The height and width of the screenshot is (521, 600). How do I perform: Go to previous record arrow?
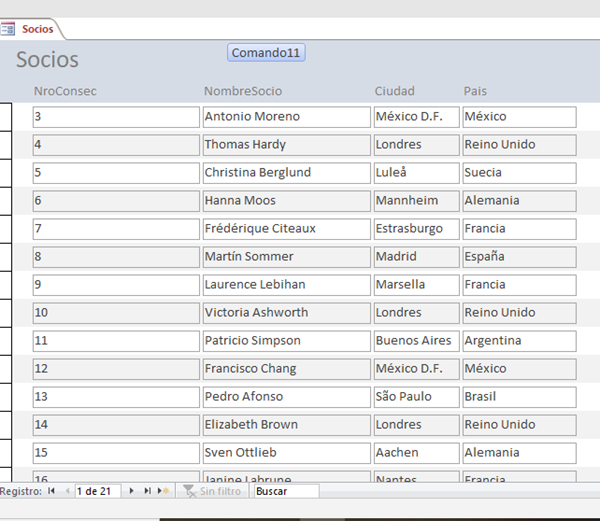click(x=67, y=491)
